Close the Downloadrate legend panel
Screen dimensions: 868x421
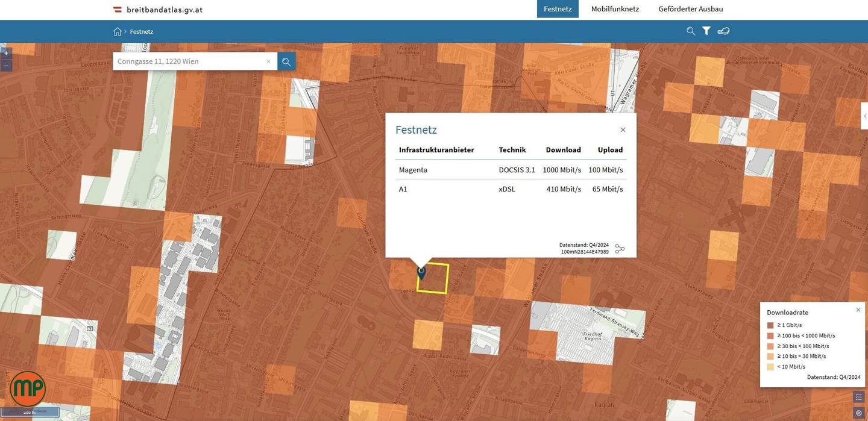pos(858,310)
